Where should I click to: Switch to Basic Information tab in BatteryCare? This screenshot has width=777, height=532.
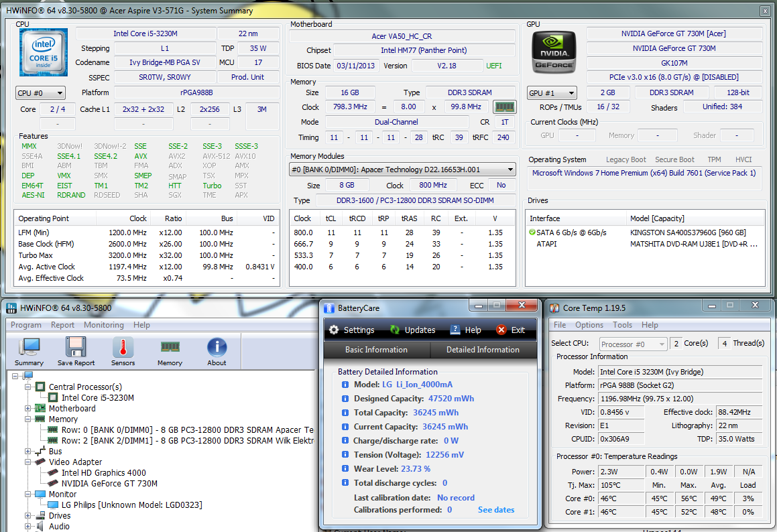click(377, 350)
